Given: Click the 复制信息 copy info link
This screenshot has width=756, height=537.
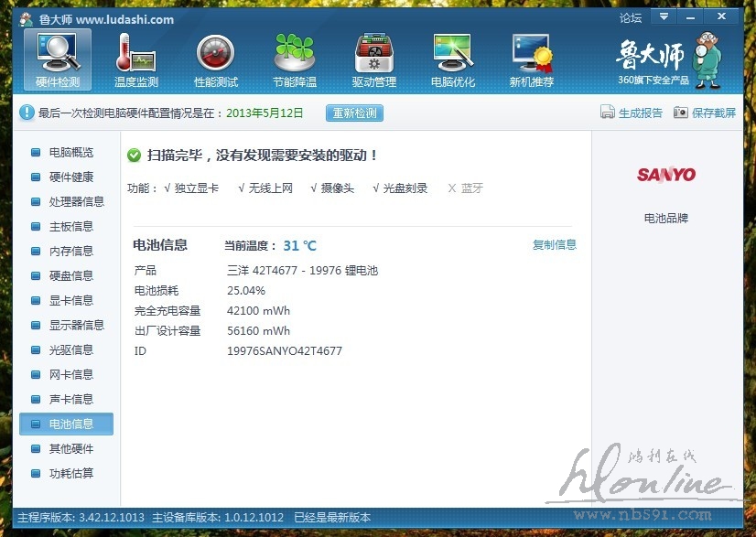Looking at the screenshot, I should [555, 245].
